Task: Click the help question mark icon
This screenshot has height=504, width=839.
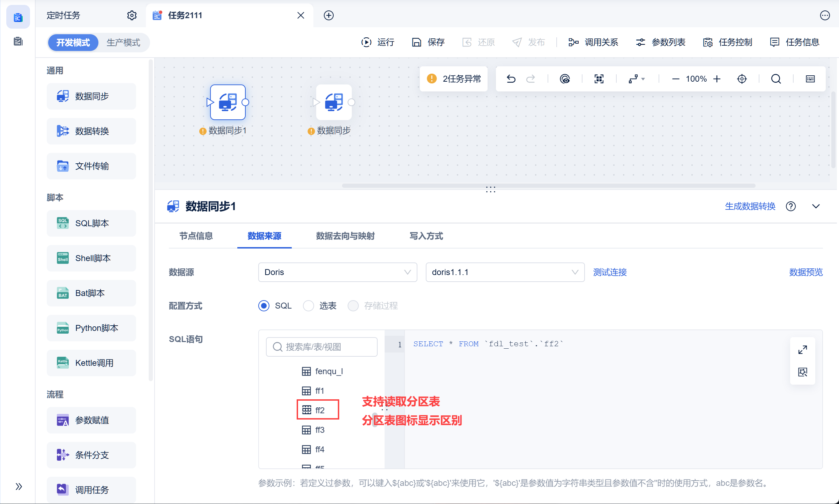Action: pyautogui.click(x=791, y=206)
